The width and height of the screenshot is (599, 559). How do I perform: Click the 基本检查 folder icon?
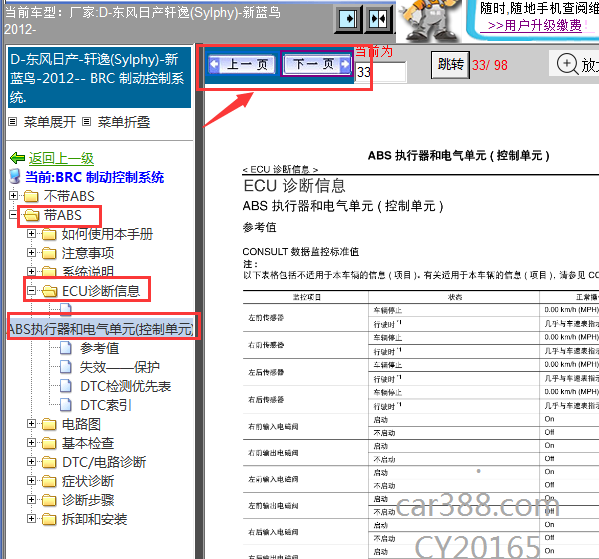click(49, 443)
